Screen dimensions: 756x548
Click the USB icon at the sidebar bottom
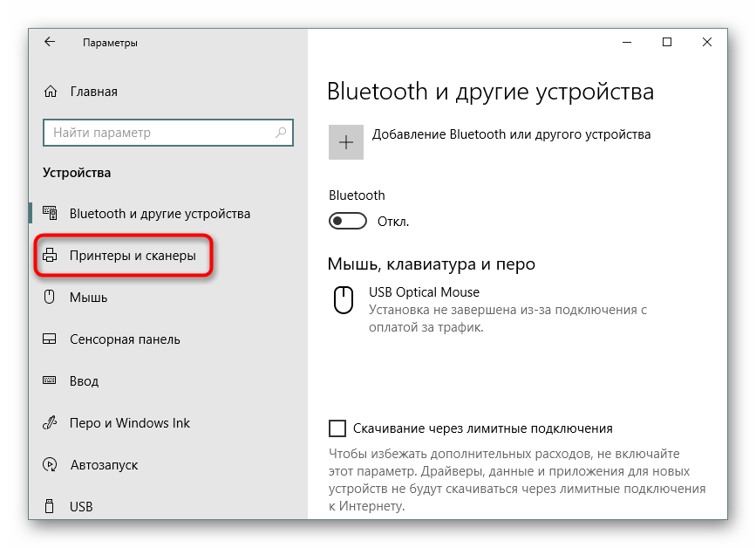(x=50, y=506)
